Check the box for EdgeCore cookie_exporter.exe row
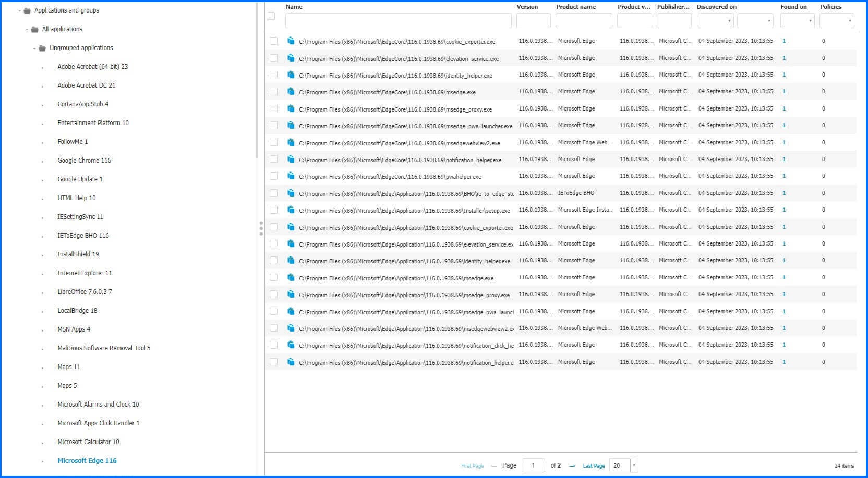Image resolution: width=868 pixels, height=478 pixels. click(x=273, y=41)
